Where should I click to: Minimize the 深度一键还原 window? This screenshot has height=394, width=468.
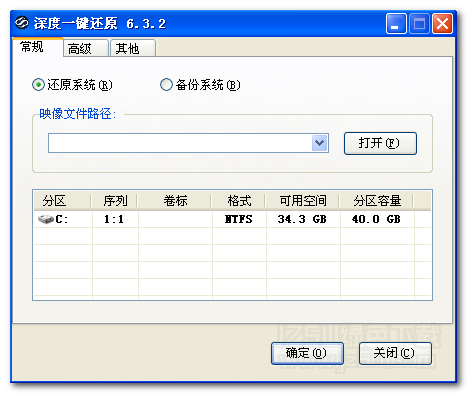[396, 24]
